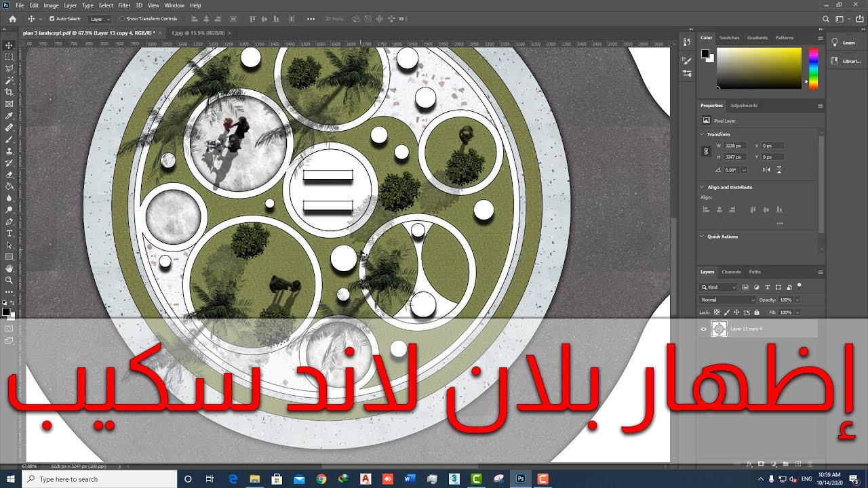
Task: Select the Move tool in the toolbox
Action: point(9,45)
